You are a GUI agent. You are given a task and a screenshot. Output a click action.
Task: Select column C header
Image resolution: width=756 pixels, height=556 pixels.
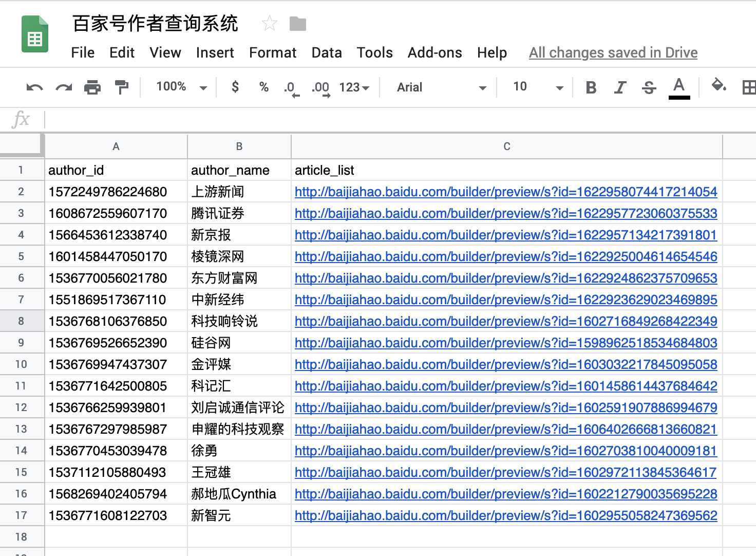[x=507, y=146]
